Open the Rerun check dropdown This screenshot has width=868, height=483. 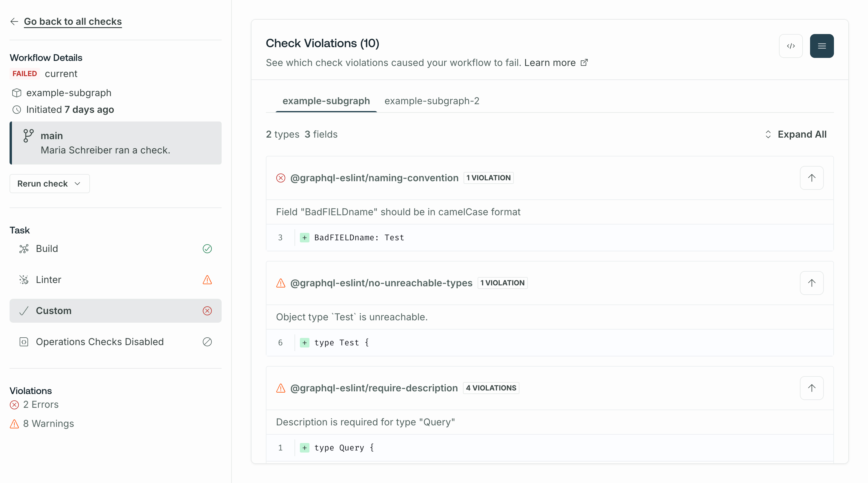pos(49,183)
